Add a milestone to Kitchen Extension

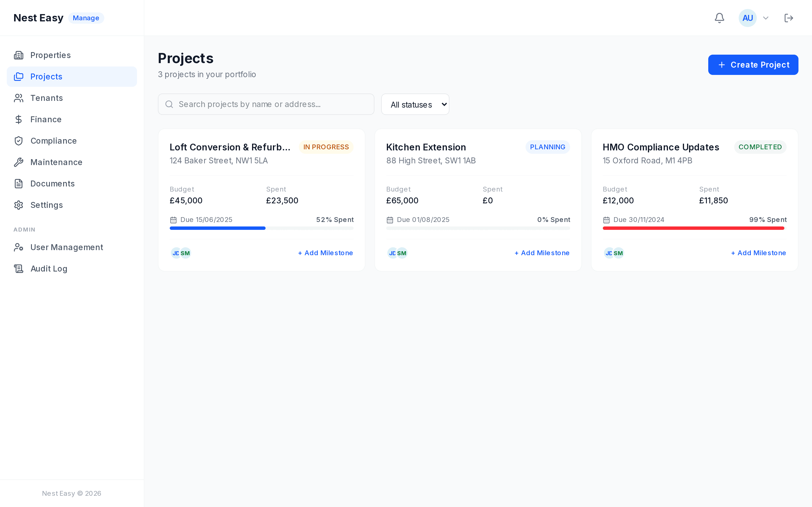click(542, 253)
